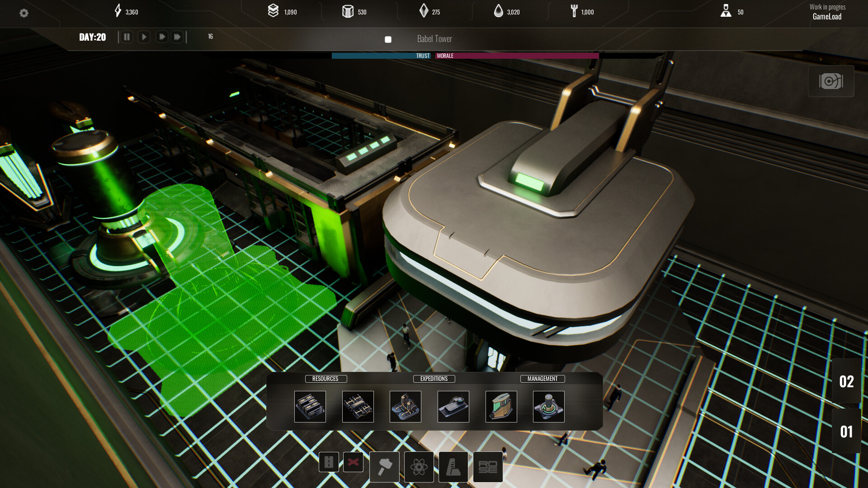Set game speed to normal play
868x488 pixels.
144,37
